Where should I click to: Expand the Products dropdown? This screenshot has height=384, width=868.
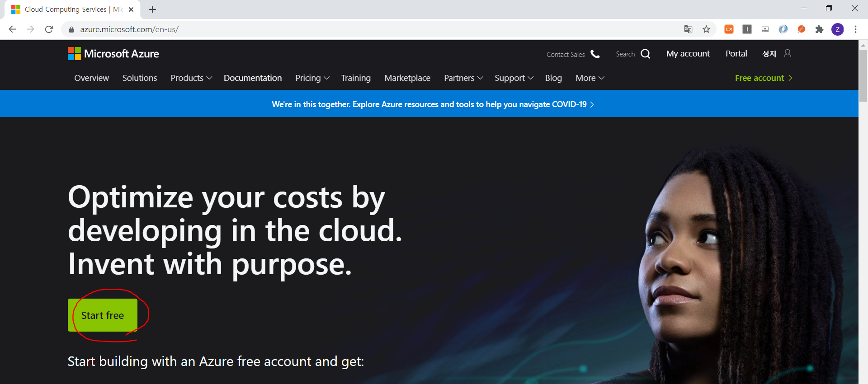tap(191, 78)
